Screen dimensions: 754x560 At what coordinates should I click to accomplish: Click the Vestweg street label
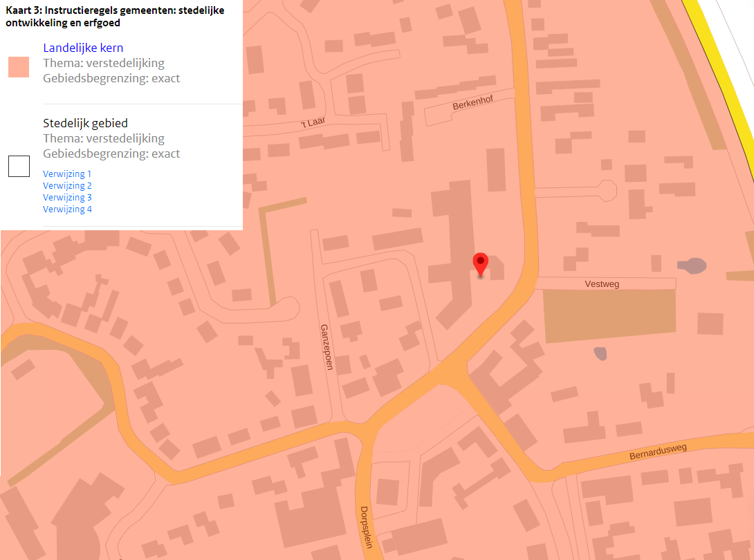(x=602, y=283)
